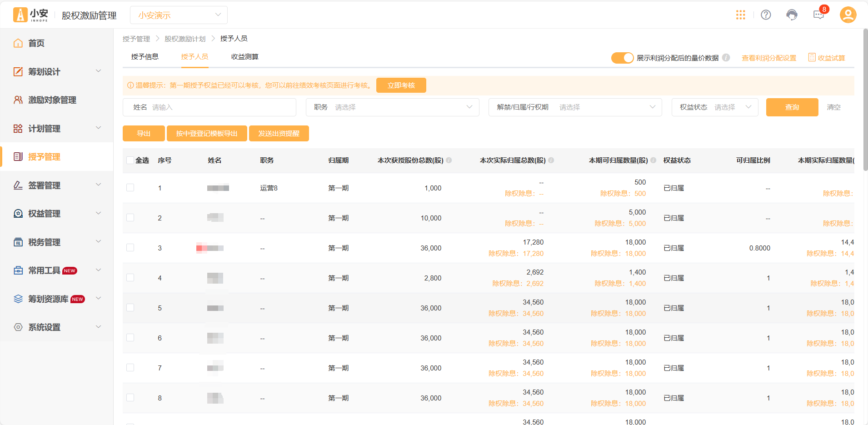Image resolution: width=868 pixels, height=425 pixels.
Task: Open the 查看利润分配设置 link
Action: point(769,58)
